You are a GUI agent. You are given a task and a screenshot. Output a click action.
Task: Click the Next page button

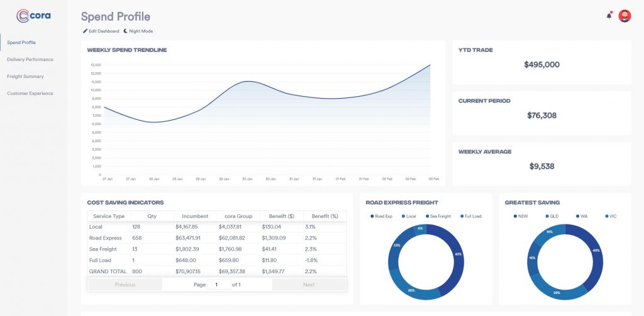point(308,285)
